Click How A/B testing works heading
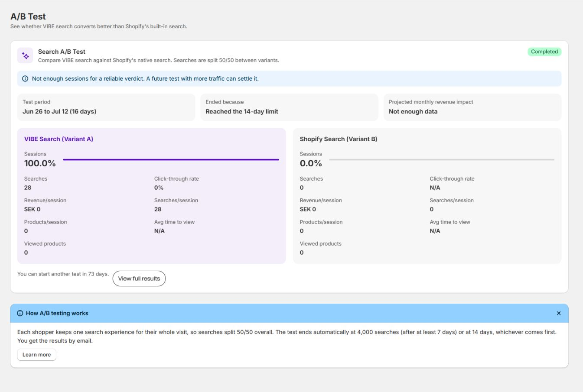 click(57, 313)
